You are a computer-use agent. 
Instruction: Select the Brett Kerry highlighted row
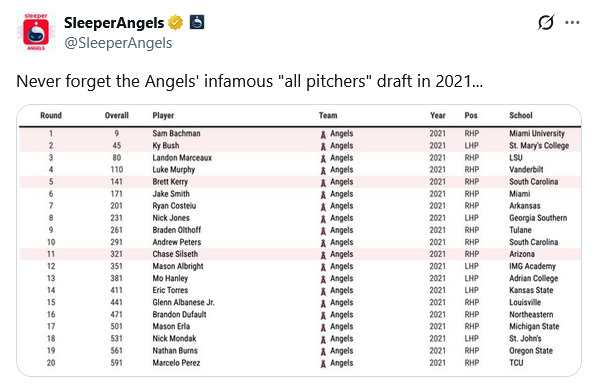pyautogui.click(x=300, y=182)
